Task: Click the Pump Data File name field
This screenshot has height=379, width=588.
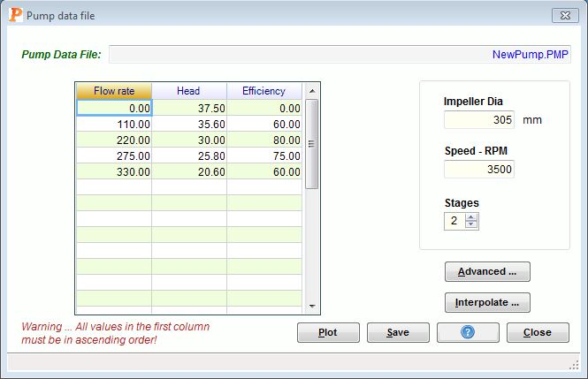Action: 340,54
